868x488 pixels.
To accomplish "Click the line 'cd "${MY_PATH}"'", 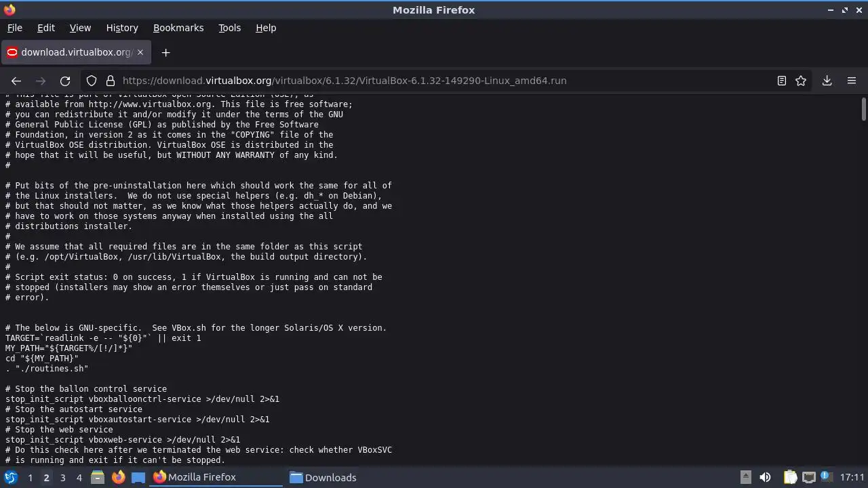I will tap(42, 359).
